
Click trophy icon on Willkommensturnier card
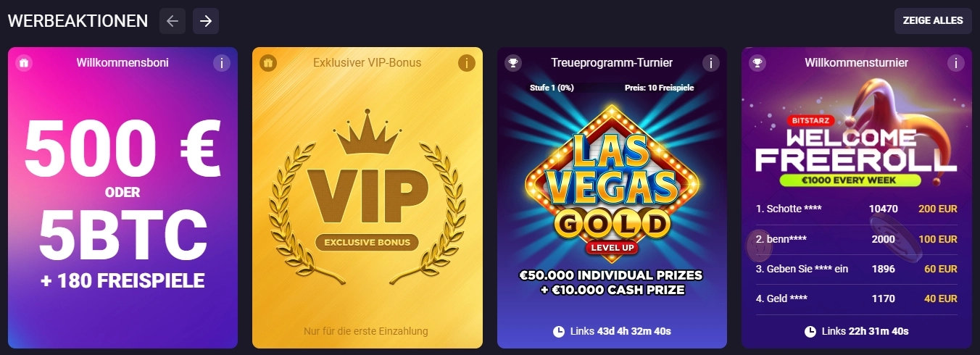(758, 63)
